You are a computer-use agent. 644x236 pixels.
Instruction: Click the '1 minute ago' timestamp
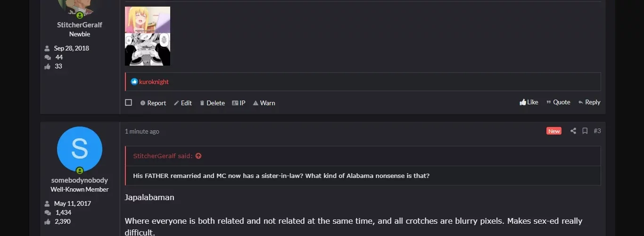142,131
